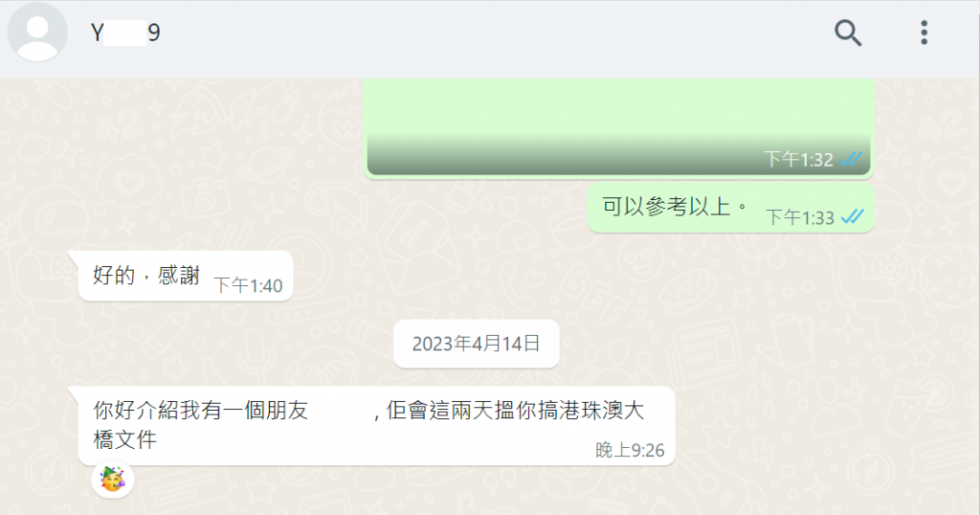980x515 pixels.
Task: Select the 可以參考以上 message bubble
Action: pos(730,208)
